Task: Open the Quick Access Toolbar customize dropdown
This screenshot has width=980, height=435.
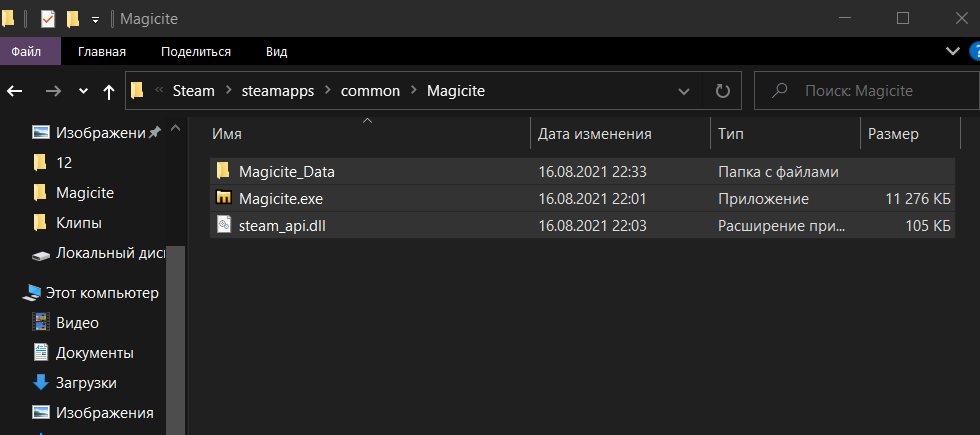Action: [95, 20]
